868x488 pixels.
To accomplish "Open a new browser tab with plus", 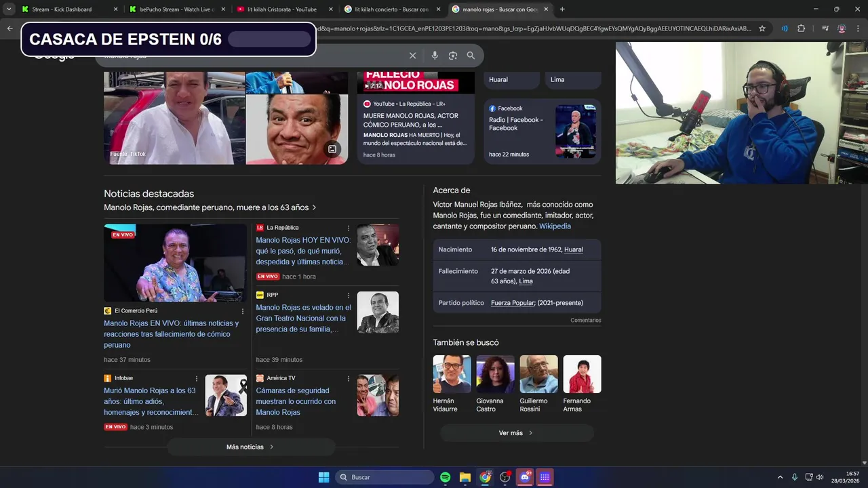I will 562,9.
